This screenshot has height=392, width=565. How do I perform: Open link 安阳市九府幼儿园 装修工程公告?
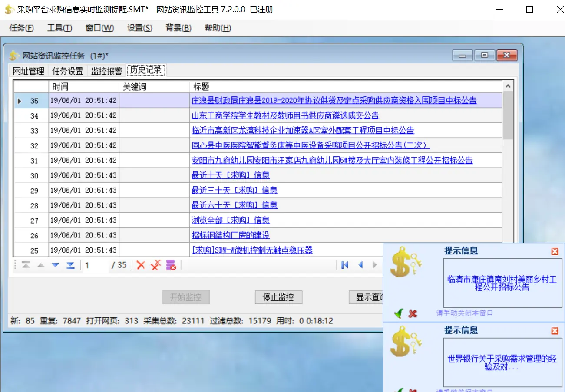pos(332,160)
